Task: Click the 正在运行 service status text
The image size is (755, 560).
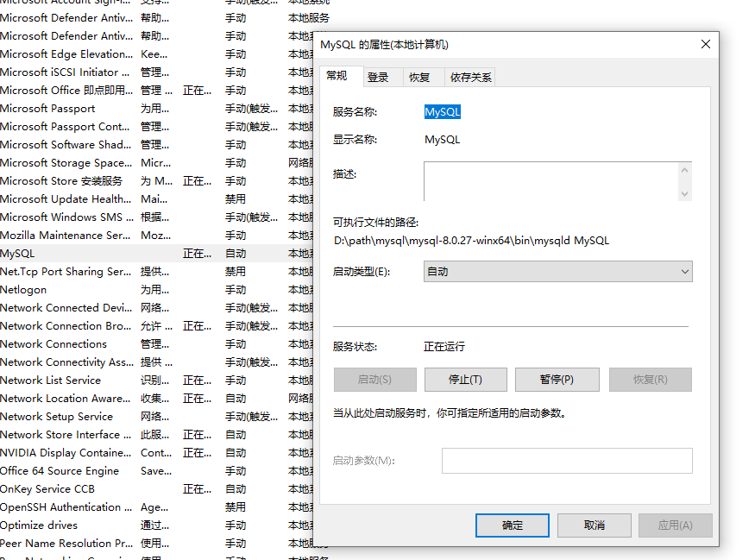Action: click(444, 347)
